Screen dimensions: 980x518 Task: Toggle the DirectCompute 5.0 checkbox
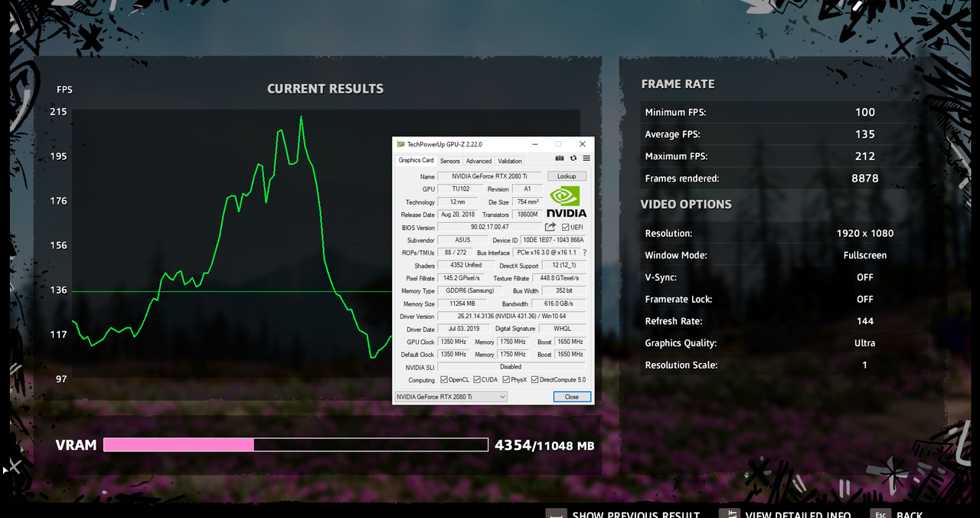[535, 379]
